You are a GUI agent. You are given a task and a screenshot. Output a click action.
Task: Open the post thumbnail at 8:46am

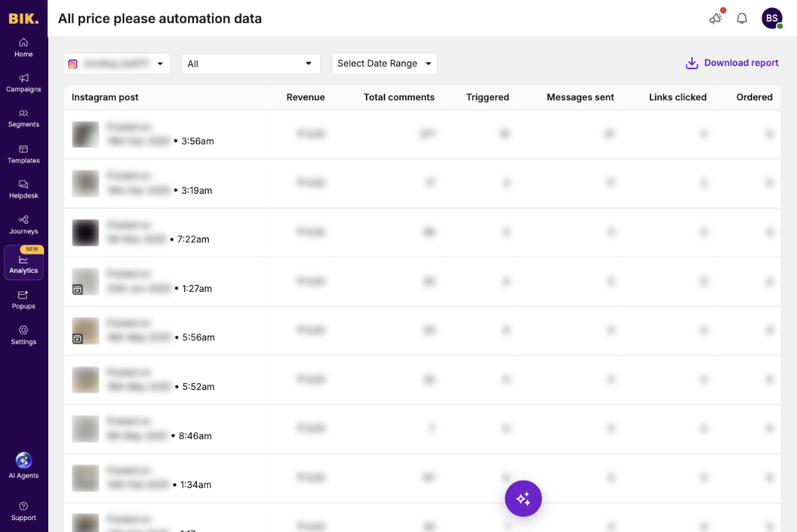tap(85, 429)
